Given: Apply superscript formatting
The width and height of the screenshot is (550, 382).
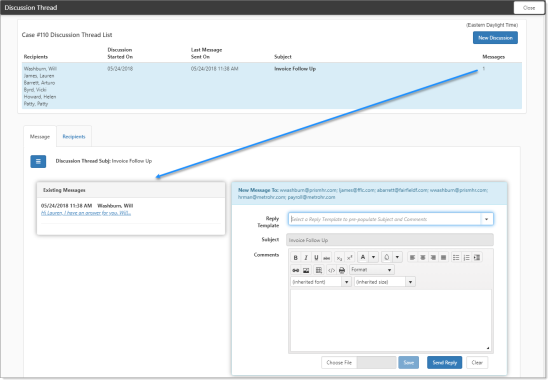Looking at the screenshot, I should coord(349,258).
